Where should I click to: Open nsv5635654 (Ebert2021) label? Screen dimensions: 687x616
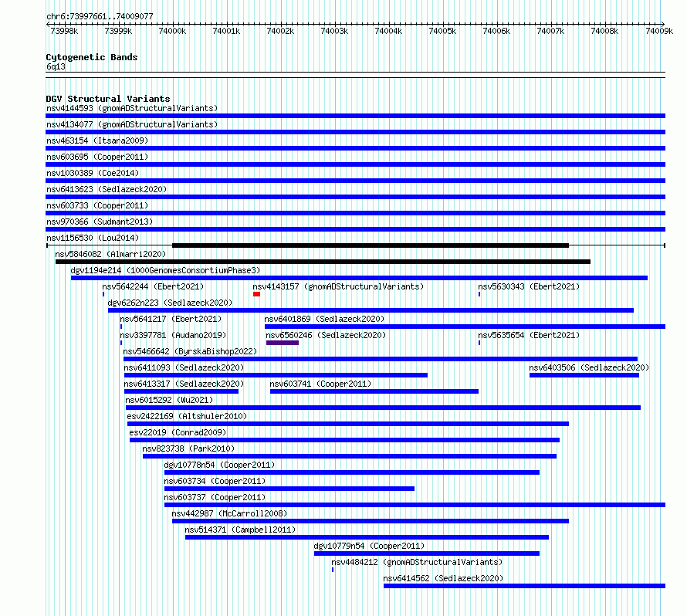(529, 335)
